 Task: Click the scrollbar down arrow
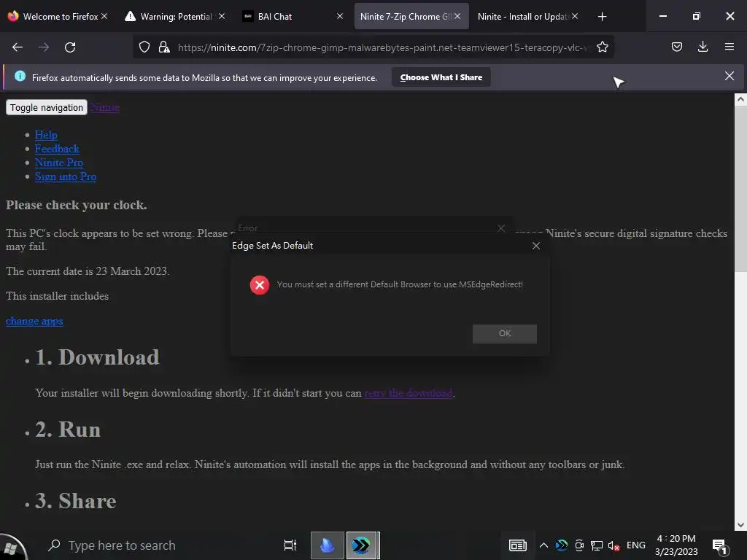click(740, 525)
